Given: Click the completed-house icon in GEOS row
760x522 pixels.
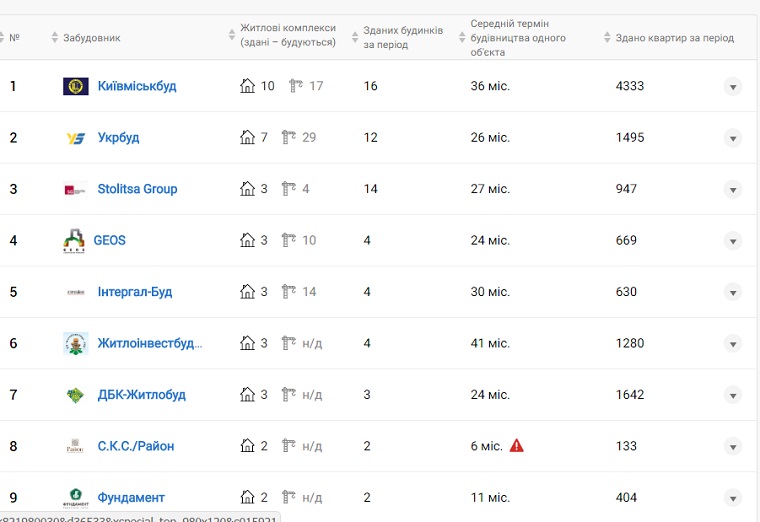Looking at the screenshot, I should click(x=247, y=240).
